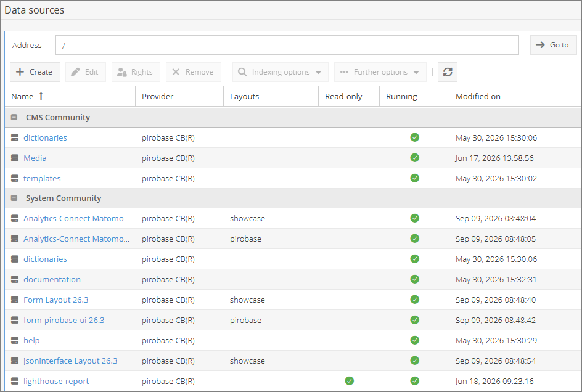Click the data source icon beside form-pirobase-ui 26.3

point(15,320)
